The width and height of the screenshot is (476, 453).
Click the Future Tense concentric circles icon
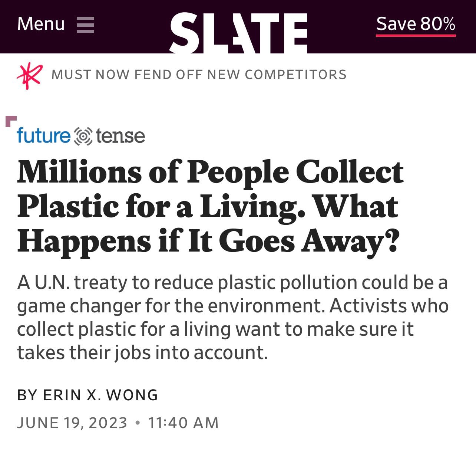coord(83,136)
